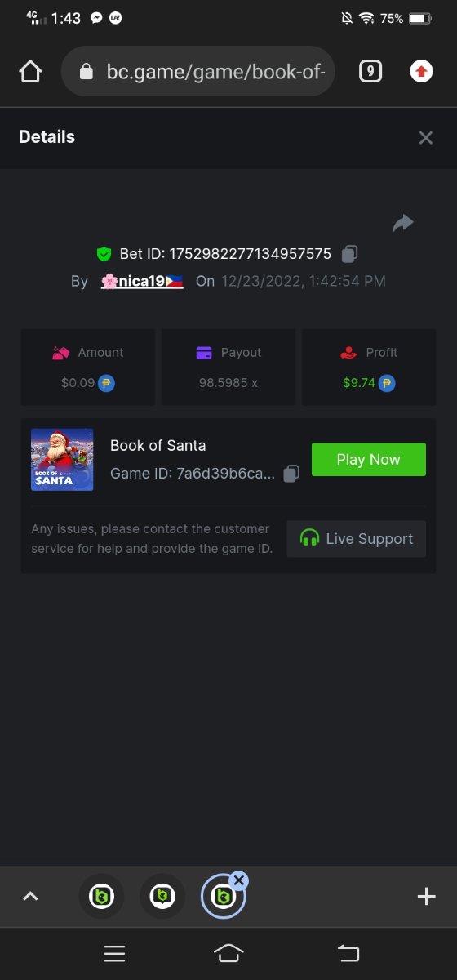The width and height of the screenshot is (457, 980).
Task: Add a new tab with the plus icon
Action: point(426,897)
